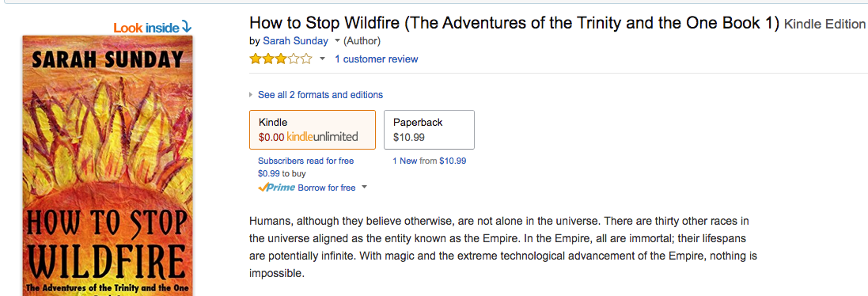Open the author dropdown arrow beside Sarah Sunday
This screenshot has width=868, height=296.
(337, 41)
